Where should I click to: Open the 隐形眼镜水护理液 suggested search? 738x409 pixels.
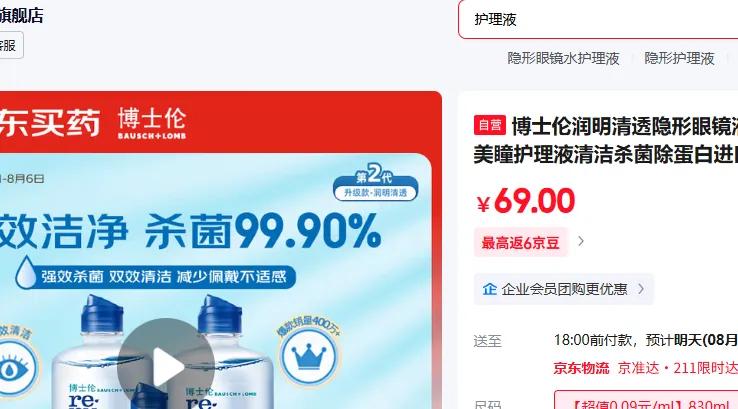tap(563, 59)
